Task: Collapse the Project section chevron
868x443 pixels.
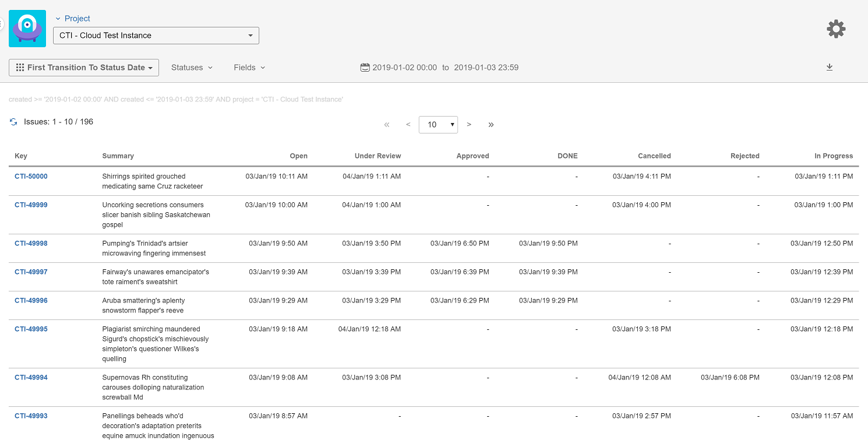Action: point(57,18)
